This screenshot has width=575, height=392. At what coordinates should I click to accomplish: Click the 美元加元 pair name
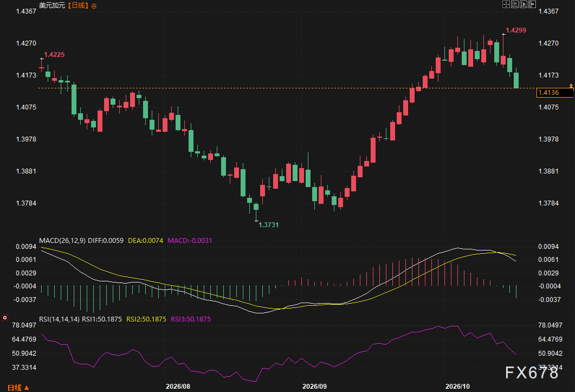[x=52, y=5]
